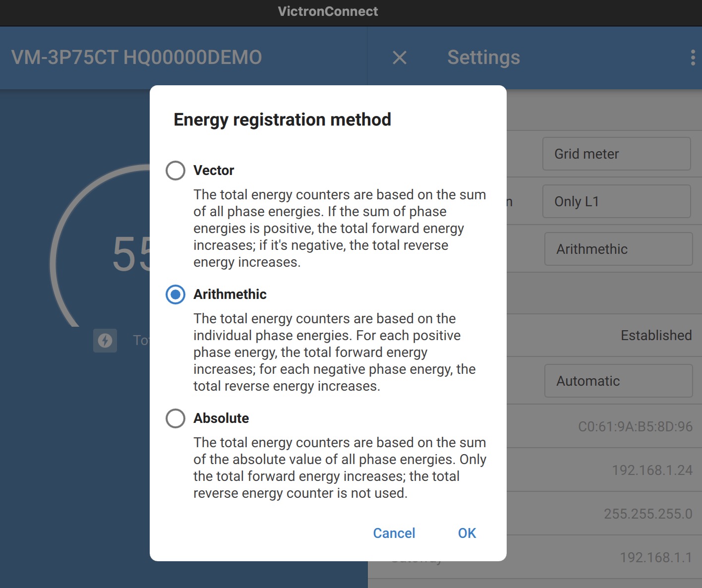Choose the Absolute radio option
This screenshot has width=702, height=588.
(x=175, y=418)
